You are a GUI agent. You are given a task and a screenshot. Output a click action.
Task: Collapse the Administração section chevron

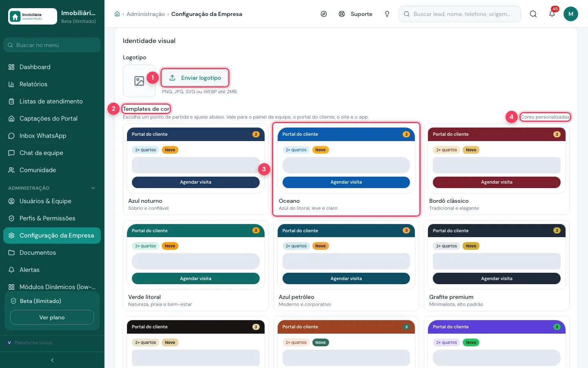click(93, 188)
